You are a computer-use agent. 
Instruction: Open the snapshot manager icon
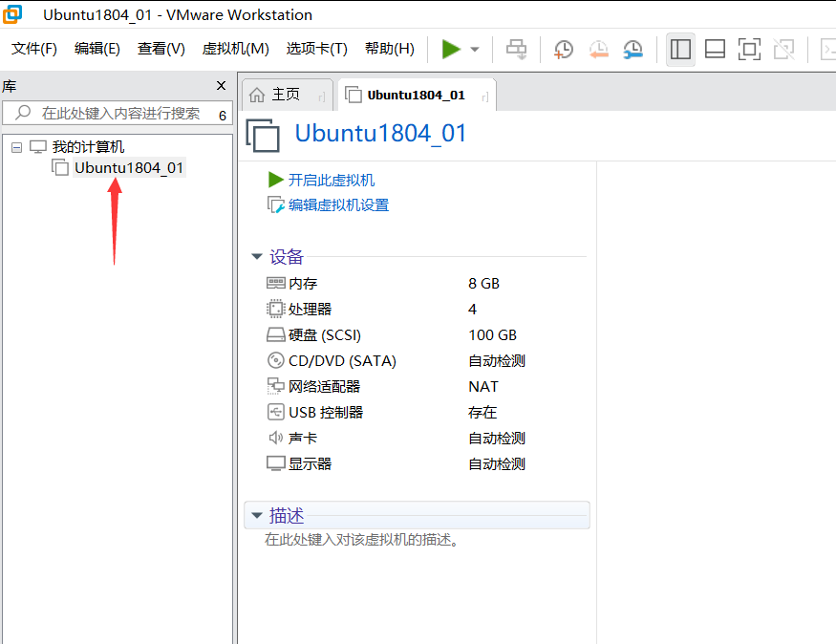click(632, 50)
